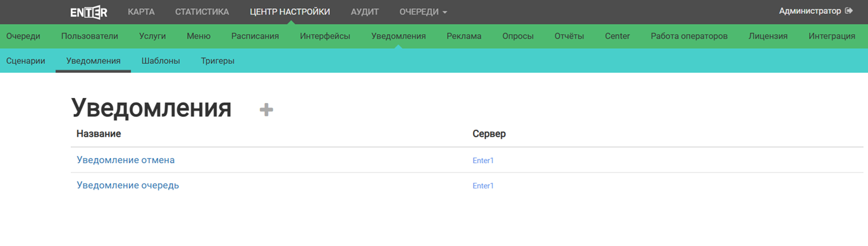Log out using the icon beside Администратор

pos(849,11)
